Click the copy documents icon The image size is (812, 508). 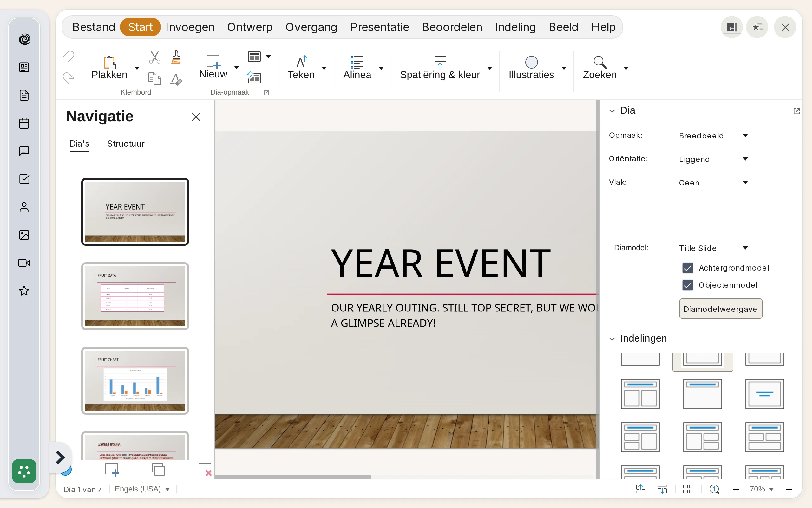[155, 79]
